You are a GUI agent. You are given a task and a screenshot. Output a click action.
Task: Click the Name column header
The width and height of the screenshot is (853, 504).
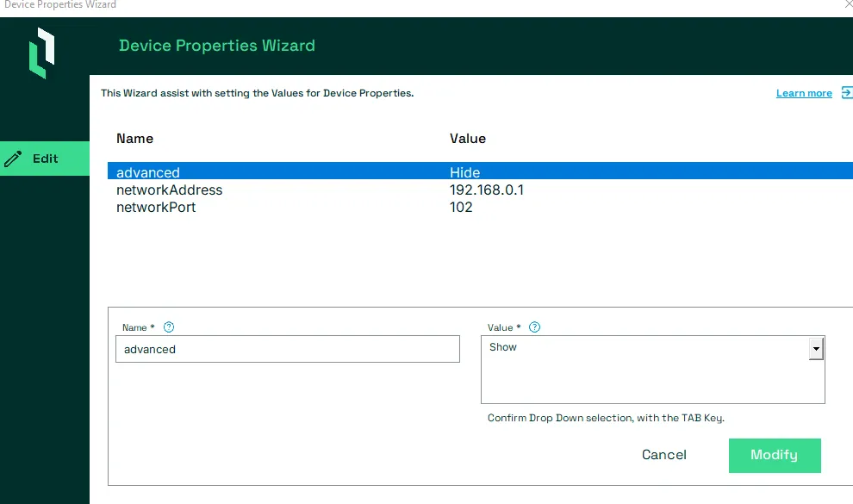[135, 139]
